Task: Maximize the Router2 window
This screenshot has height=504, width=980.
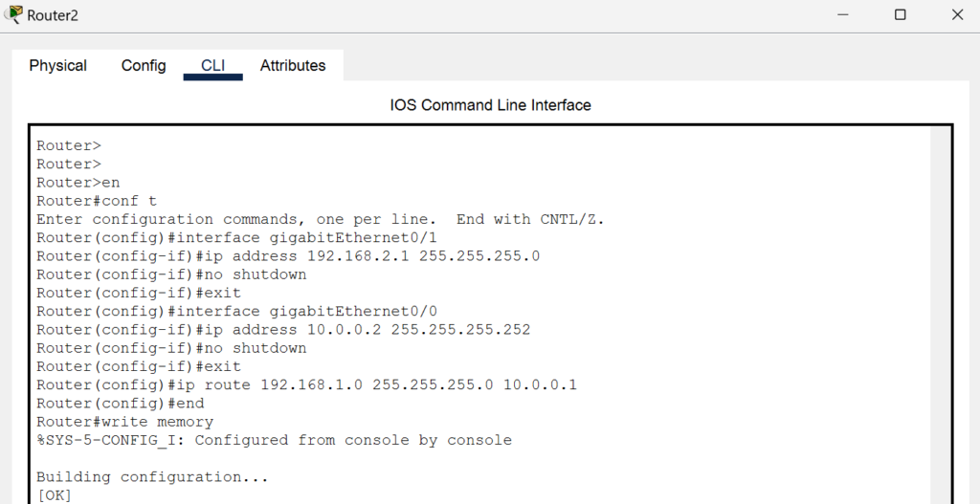Action: [900, 14]
